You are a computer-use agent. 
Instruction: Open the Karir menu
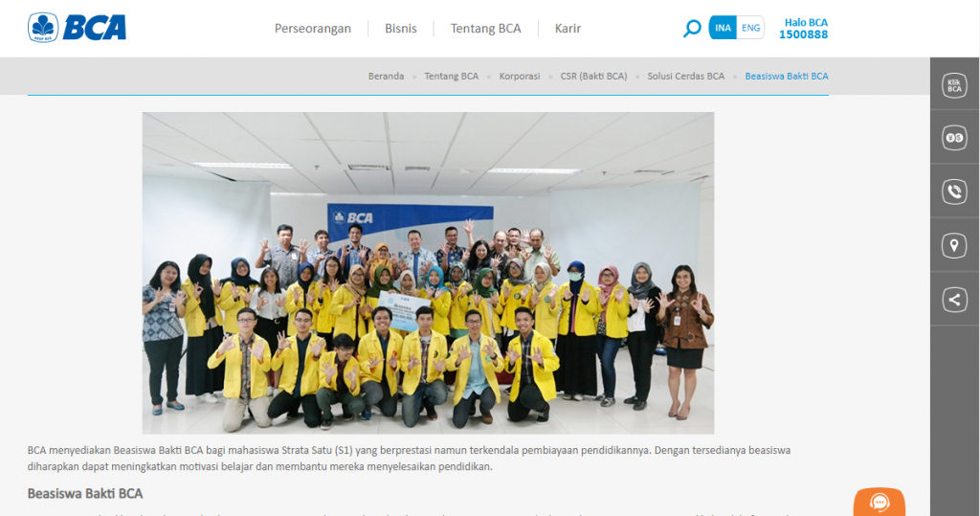[x=568, y=29]
